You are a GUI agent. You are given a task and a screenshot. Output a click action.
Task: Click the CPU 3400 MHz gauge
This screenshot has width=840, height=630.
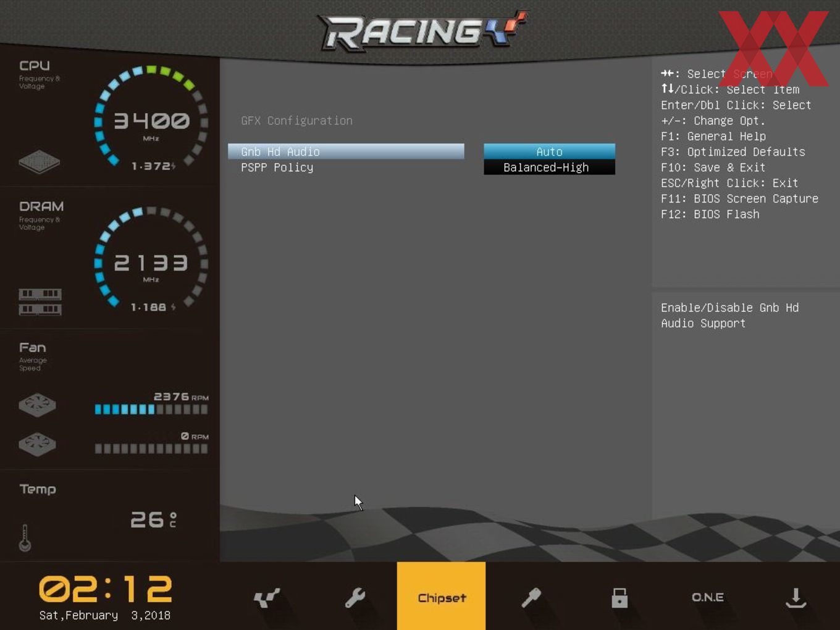coord(151,117)
